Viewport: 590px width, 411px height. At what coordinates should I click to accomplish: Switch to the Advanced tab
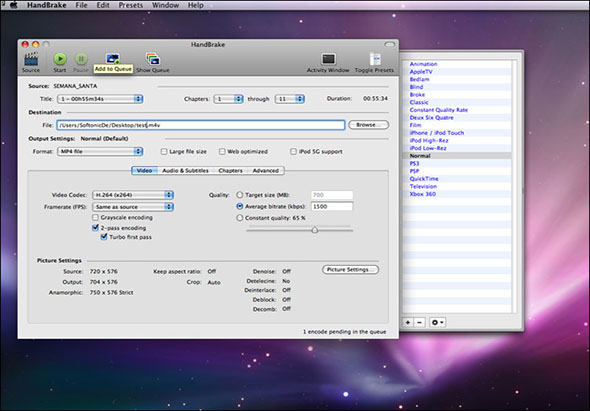pos(266,170)
